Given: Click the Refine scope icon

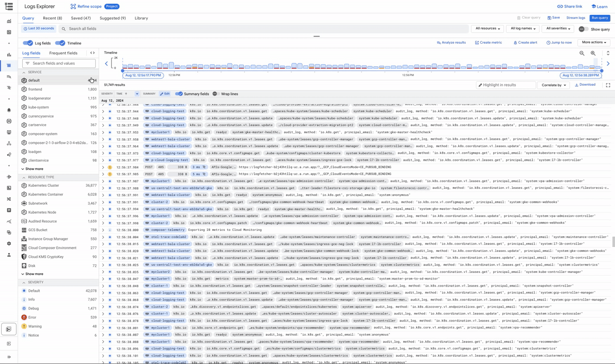Looking at the screenshot, I should pyautogui.click(x=73, y=7).
